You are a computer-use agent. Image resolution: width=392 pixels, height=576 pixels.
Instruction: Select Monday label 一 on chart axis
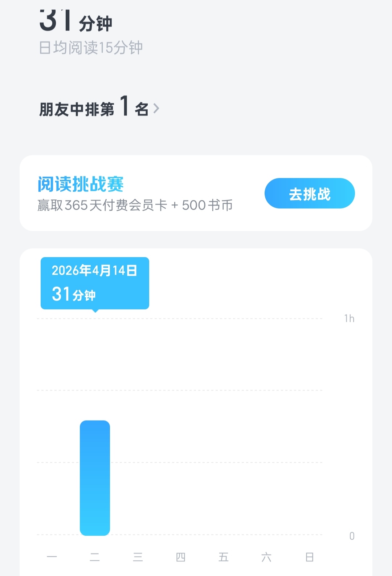coord(52,557)
